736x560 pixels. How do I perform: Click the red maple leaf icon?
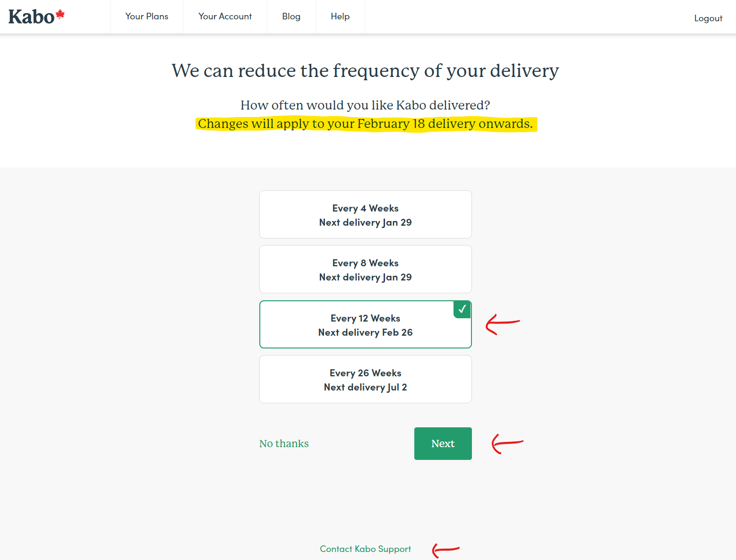tap(60, 14)
